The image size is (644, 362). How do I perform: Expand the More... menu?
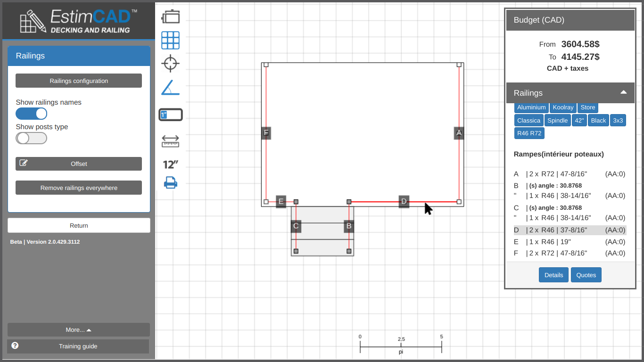pos(79,330)
